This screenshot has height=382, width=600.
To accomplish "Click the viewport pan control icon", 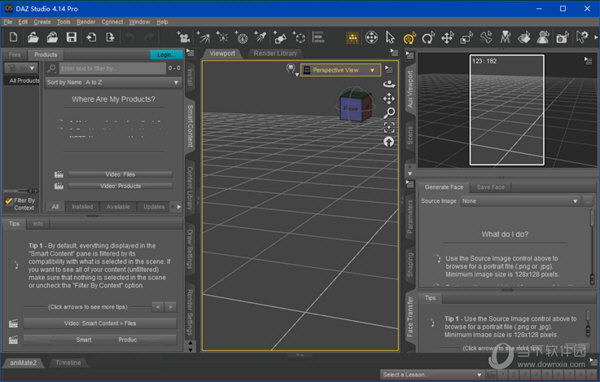I will pyautogui.click(x=389, y=99).
